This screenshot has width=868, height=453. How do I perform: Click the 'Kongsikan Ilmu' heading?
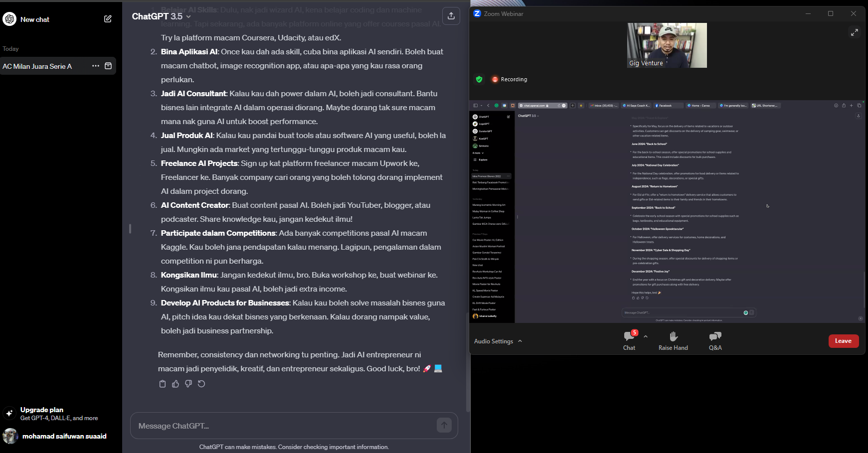pos(188,275)
